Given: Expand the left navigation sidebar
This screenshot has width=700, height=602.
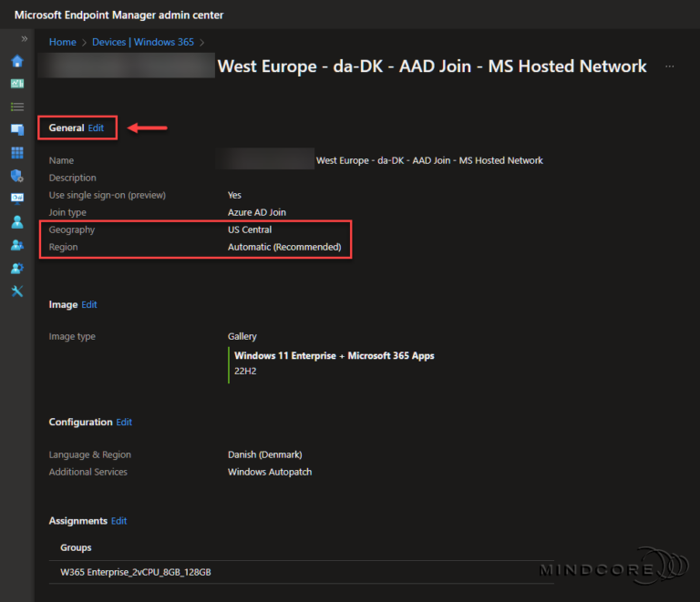Looking at the screenshot, I should (x=25, y=39).
